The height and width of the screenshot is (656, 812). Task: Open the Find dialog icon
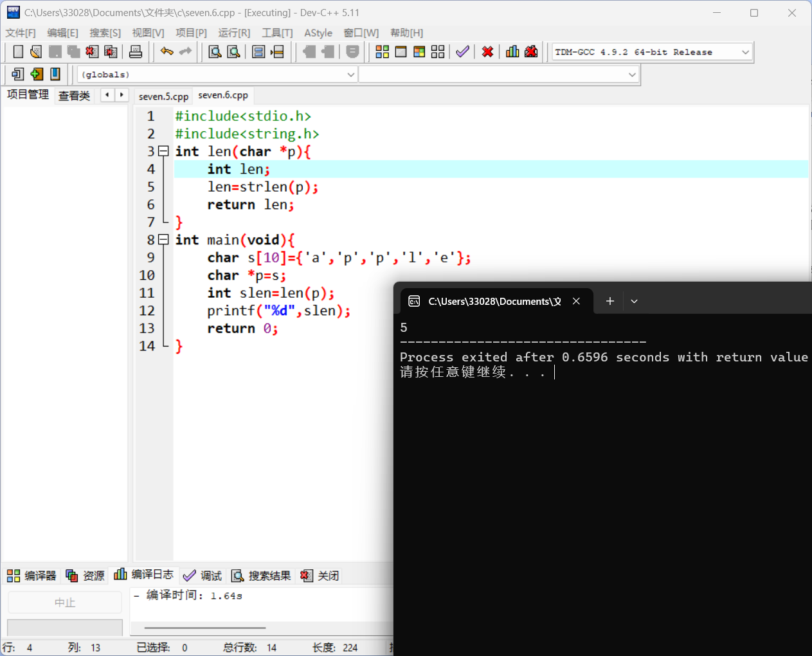(215, 51)
